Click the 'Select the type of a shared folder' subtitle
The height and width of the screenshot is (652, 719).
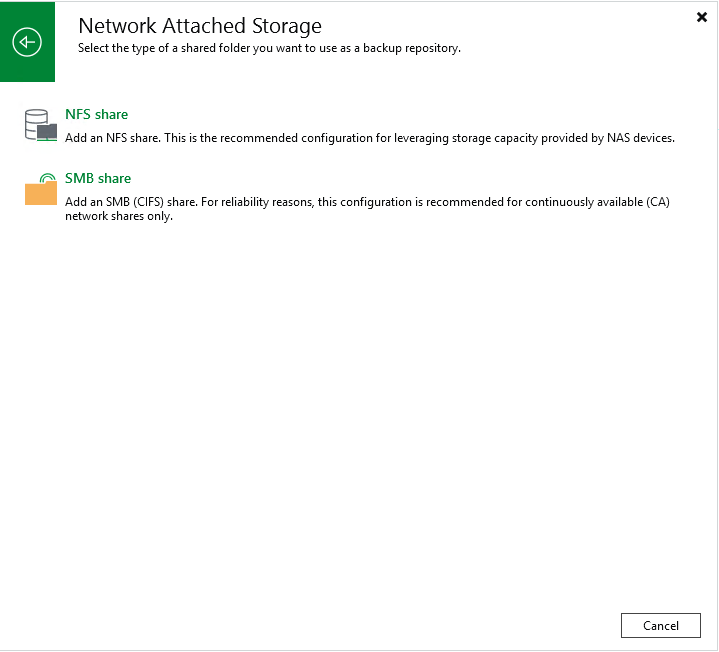pyautogui.click(x=269, y=48)
